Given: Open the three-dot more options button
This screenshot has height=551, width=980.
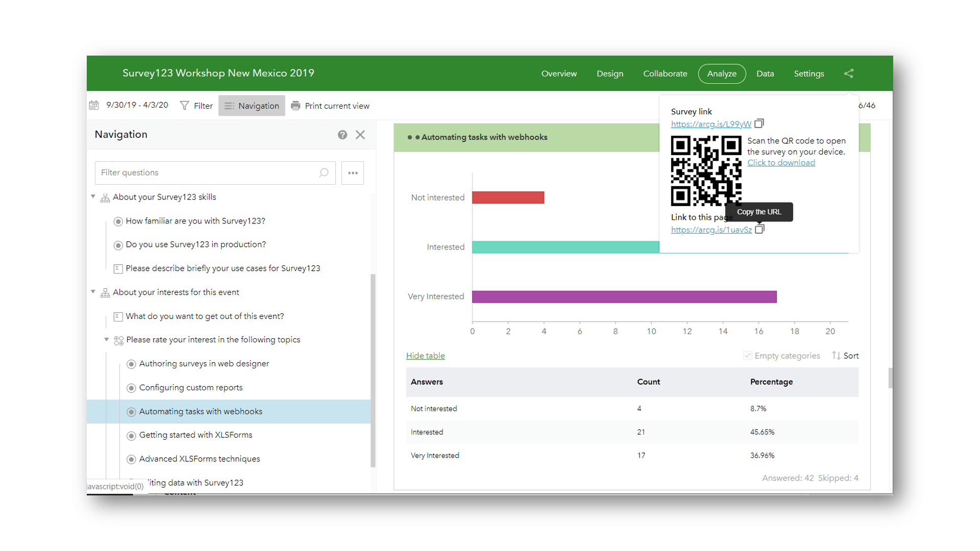Looking at the screenshot, I should 353,173.
